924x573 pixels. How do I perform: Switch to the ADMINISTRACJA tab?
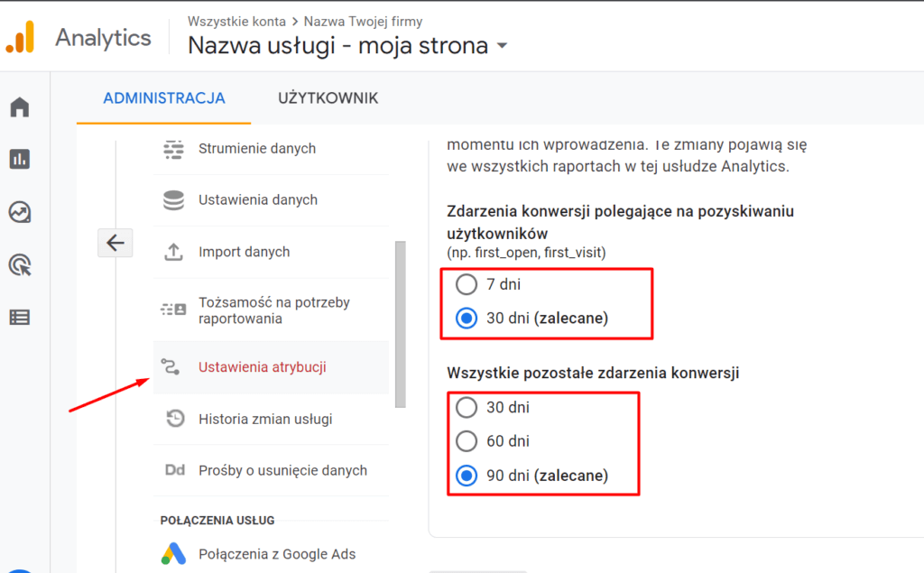click(x=164, y=98)
